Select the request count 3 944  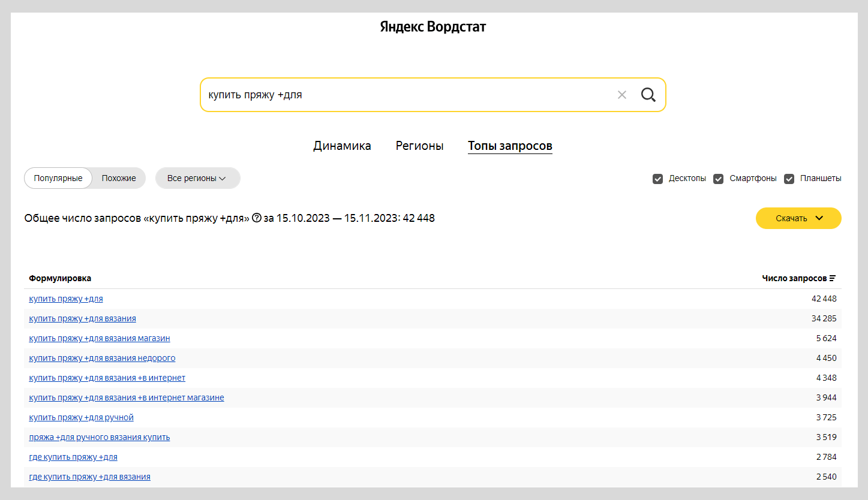coord(827,397)
